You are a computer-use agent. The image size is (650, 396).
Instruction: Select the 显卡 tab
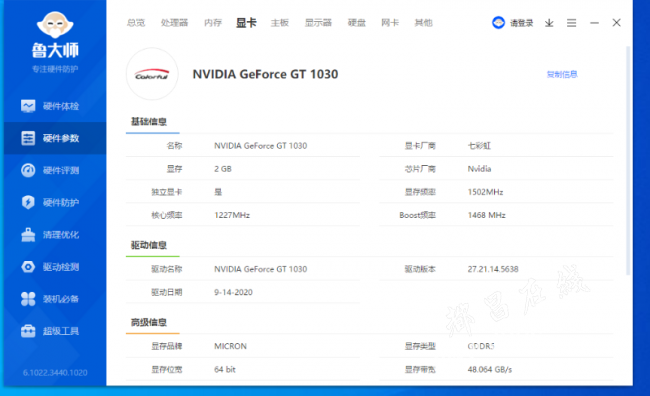pyautogui.click(x=246, y=23)
